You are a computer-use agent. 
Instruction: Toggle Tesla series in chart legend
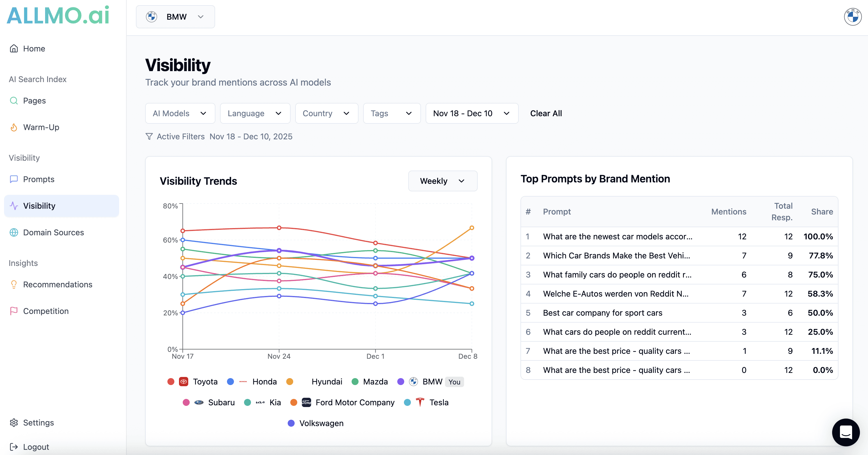(438, 402)
